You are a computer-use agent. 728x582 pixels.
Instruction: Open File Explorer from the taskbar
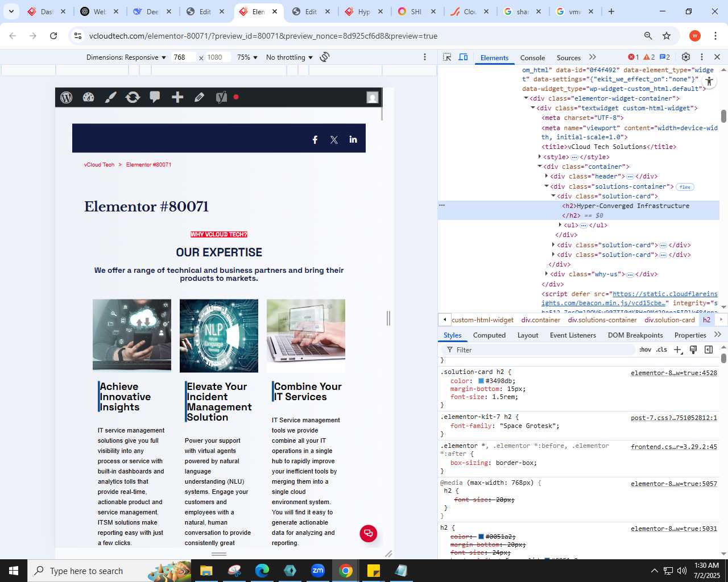click(x=206, y=571)
